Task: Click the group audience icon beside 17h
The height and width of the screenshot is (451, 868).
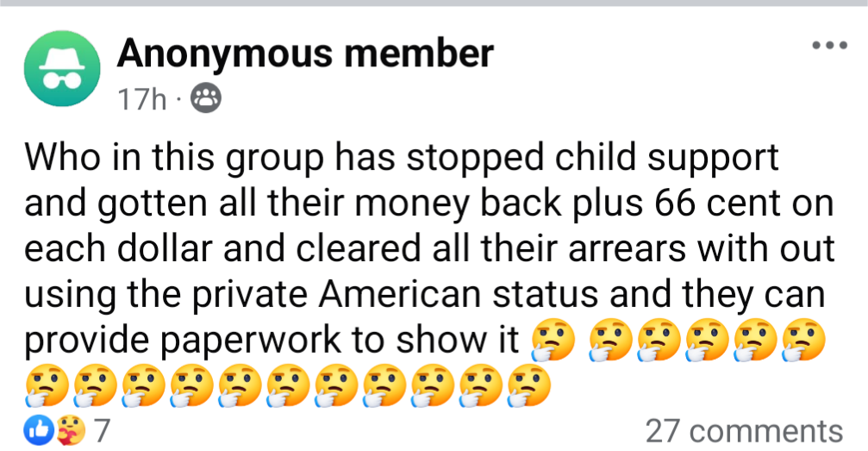Action: [206, 98]
